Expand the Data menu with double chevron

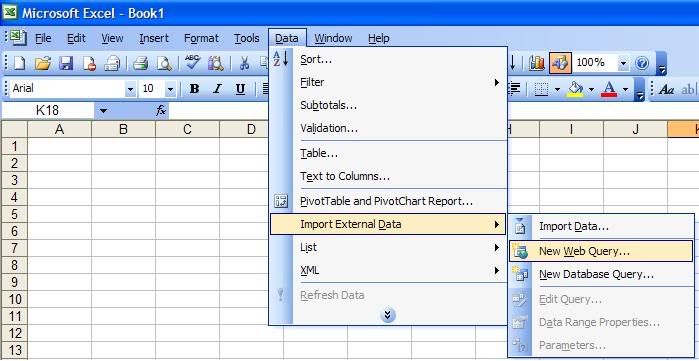387,315
